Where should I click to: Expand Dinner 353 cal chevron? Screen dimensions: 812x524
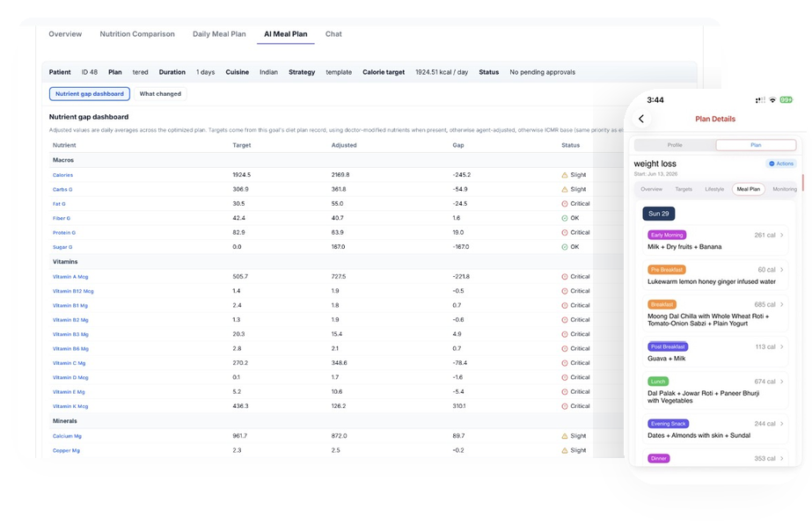coord(782,458)
